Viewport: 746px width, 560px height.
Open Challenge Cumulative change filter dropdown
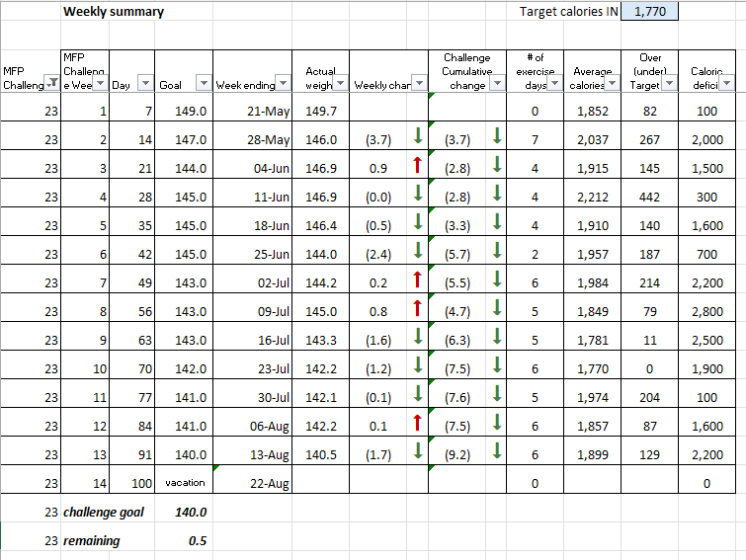pos(497,83)
